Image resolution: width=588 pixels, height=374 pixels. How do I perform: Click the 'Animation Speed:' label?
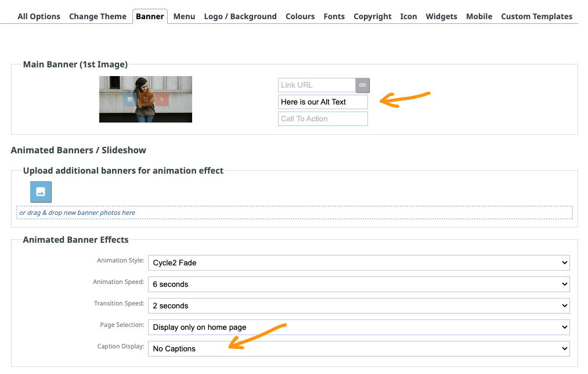coord(118,282)
